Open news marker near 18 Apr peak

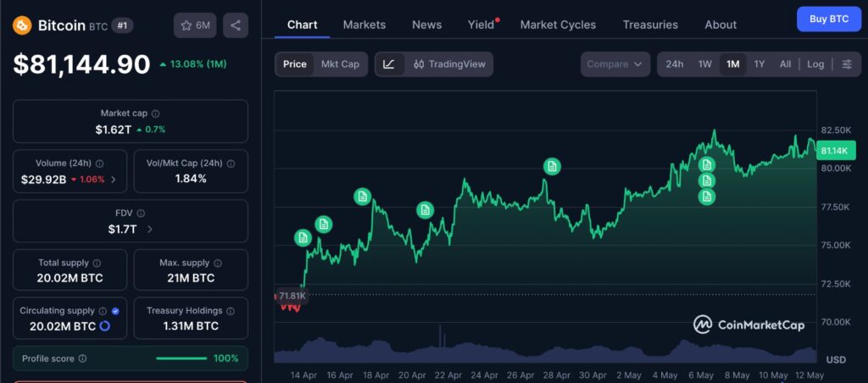coord(363,197)
